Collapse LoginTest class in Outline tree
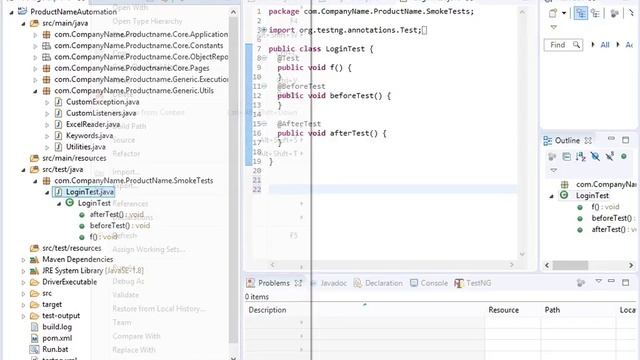This screenshot has height=360, width=640. click(551, 196)
